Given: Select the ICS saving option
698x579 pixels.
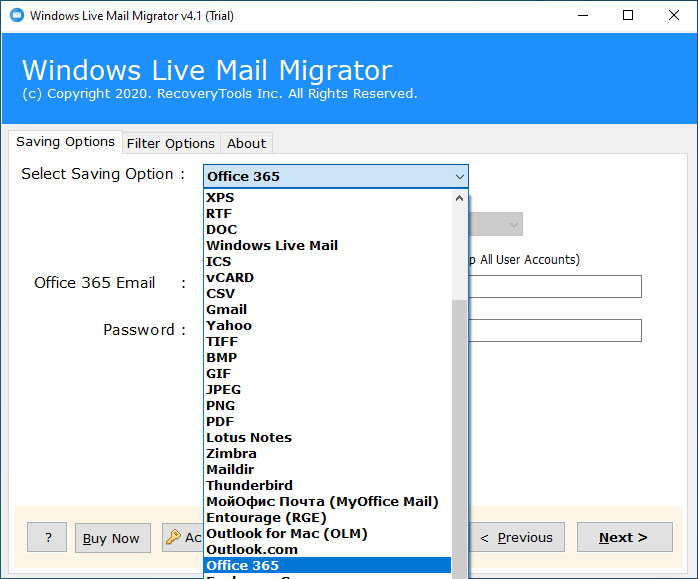Looking at the screenshot, I should [x=328, y=262].
